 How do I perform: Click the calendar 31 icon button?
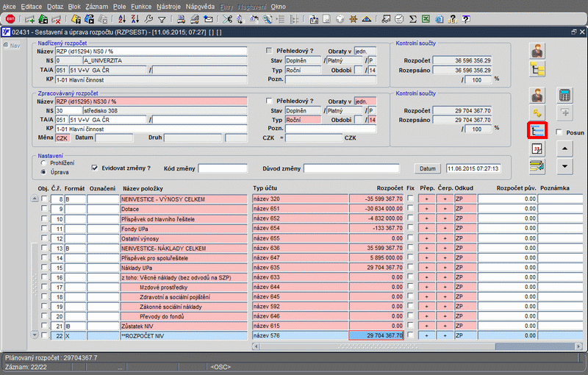(x=537, y=149)
